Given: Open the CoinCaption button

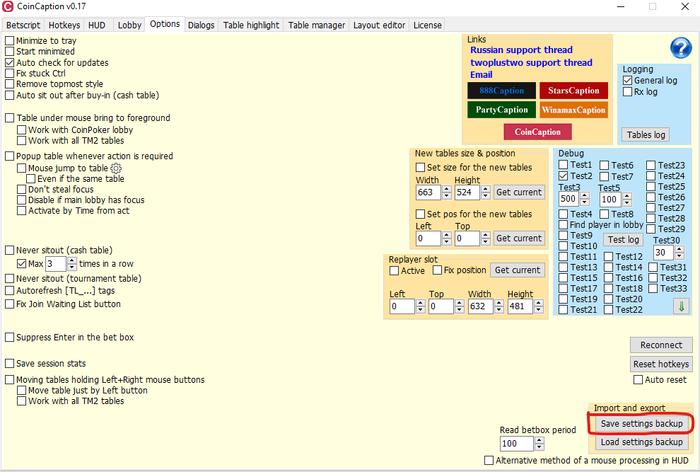Looking at the screenshot, I should (x=537, y=132).
